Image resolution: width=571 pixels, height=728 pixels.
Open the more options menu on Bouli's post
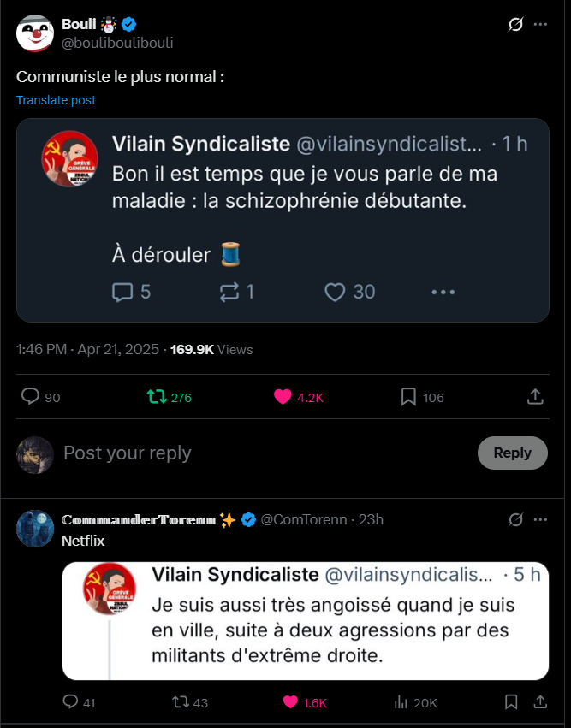[540, 24]
